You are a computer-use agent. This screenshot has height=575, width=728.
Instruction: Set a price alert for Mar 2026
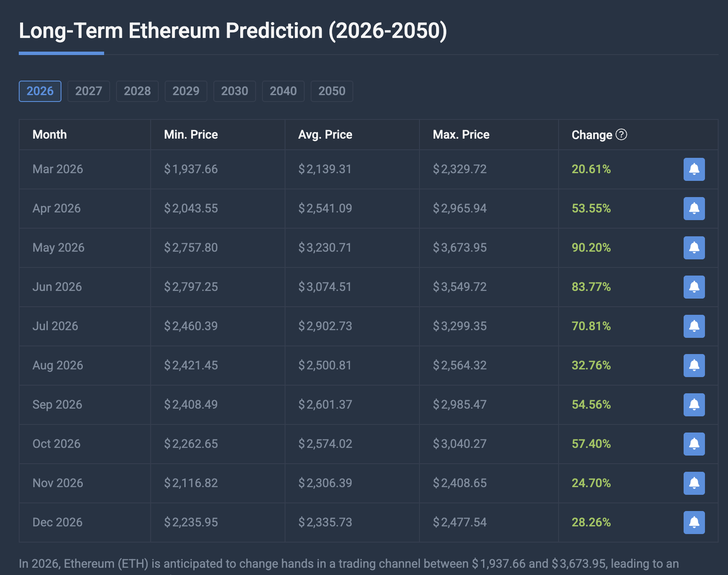point(694,169)
